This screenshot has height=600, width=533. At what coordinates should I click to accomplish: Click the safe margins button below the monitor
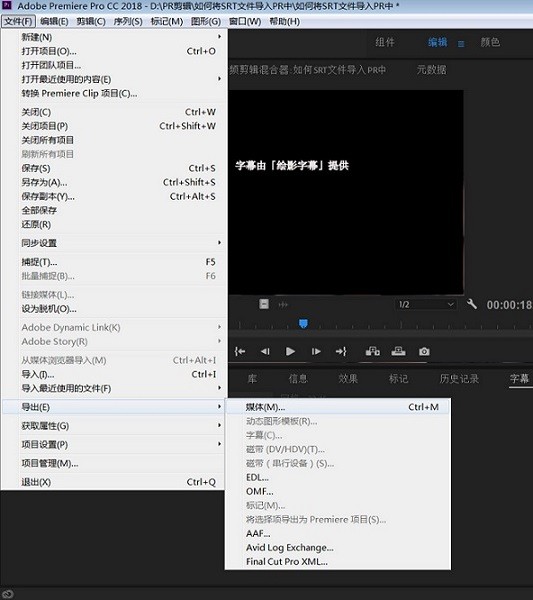point(264,304)
